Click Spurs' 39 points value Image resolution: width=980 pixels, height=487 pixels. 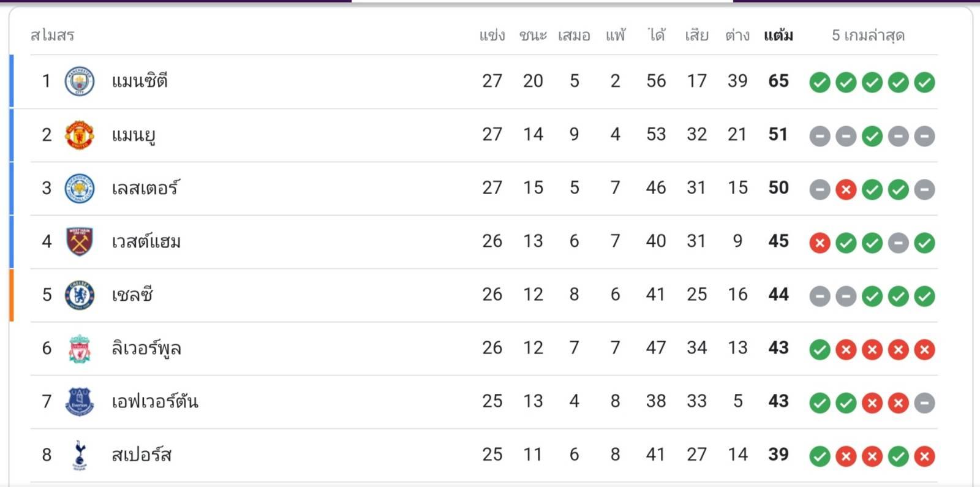tap(778, 455)
